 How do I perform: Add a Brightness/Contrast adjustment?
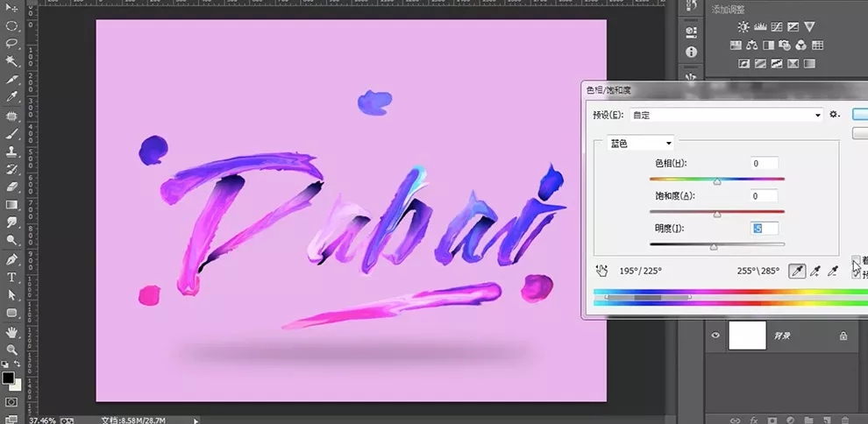point(743,26)
